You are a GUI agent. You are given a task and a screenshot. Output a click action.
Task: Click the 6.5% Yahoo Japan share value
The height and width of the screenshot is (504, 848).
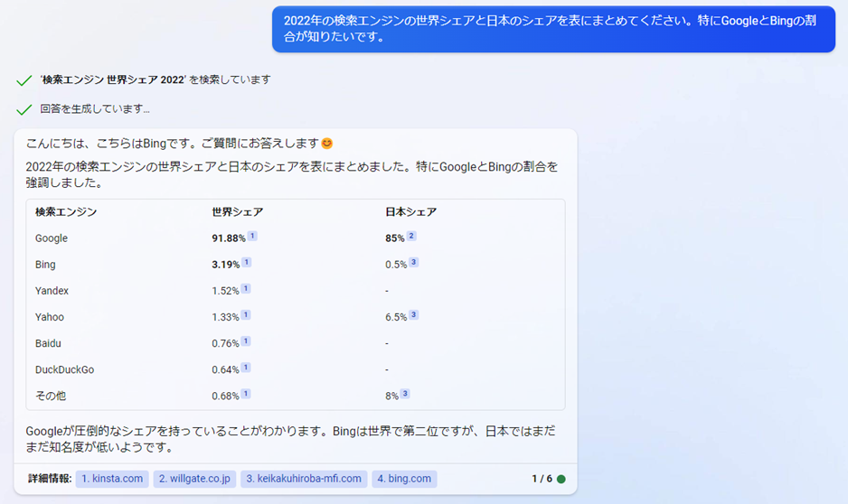click(396, 317)
